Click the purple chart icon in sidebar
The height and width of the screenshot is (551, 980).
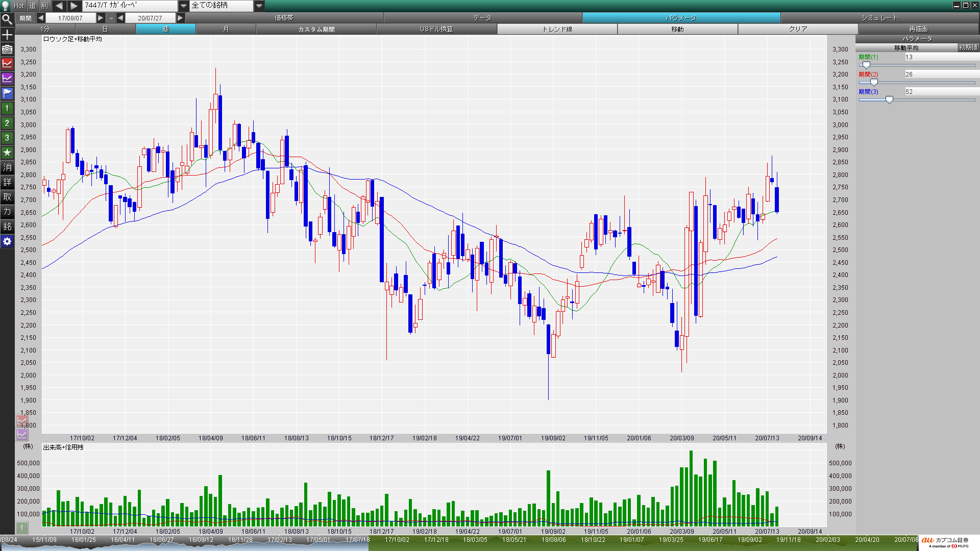7,79
